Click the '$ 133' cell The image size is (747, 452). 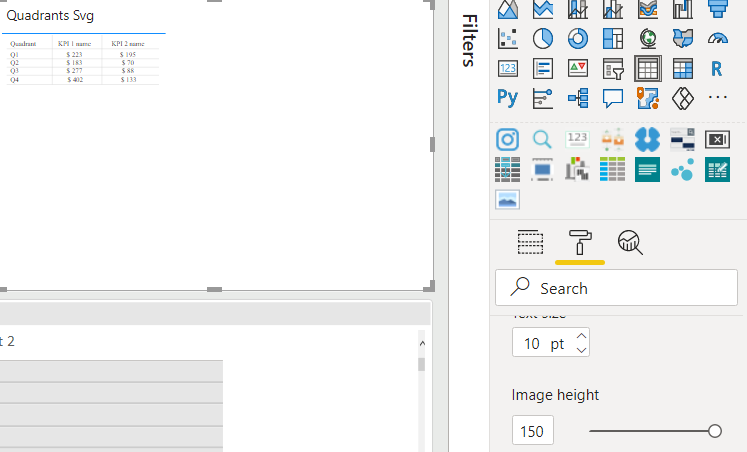click(x=128, y=80)
